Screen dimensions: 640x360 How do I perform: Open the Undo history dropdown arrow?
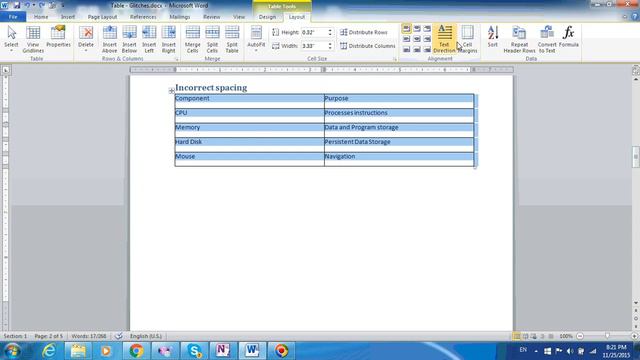34,5
